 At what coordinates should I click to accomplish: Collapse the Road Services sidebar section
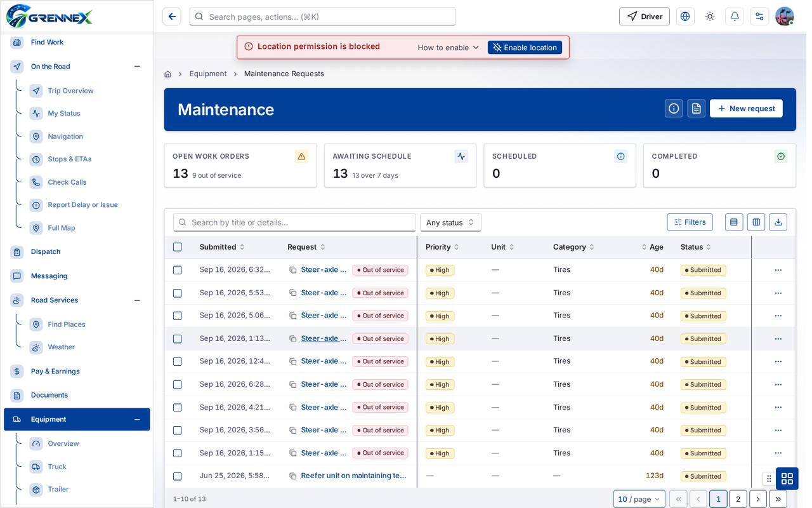pyautogui.click(x=137, y=300)
